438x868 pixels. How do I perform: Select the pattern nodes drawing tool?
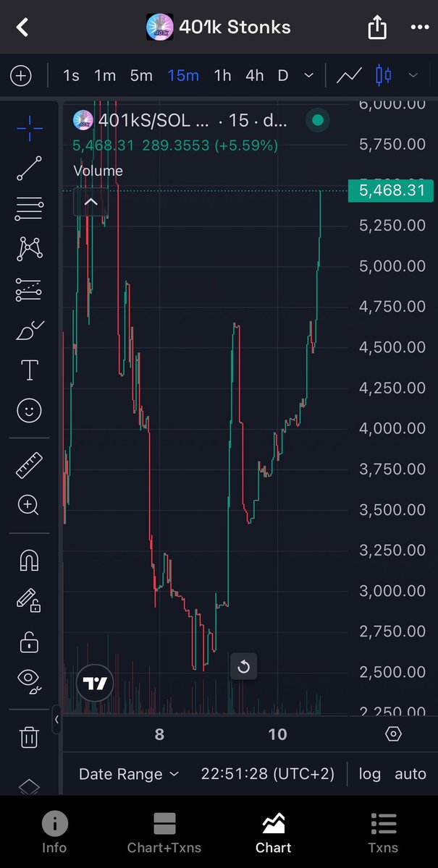click(29, 249)
